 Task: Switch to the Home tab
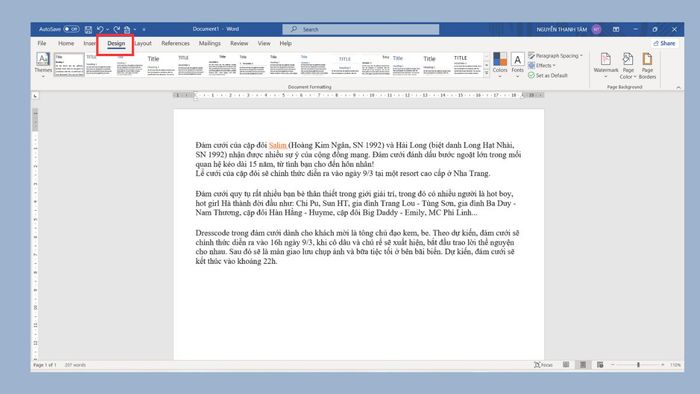(x=66, y=43)
